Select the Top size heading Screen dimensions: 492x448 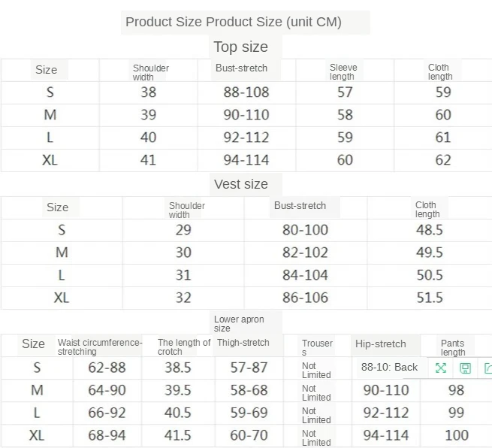coord(240,47)
